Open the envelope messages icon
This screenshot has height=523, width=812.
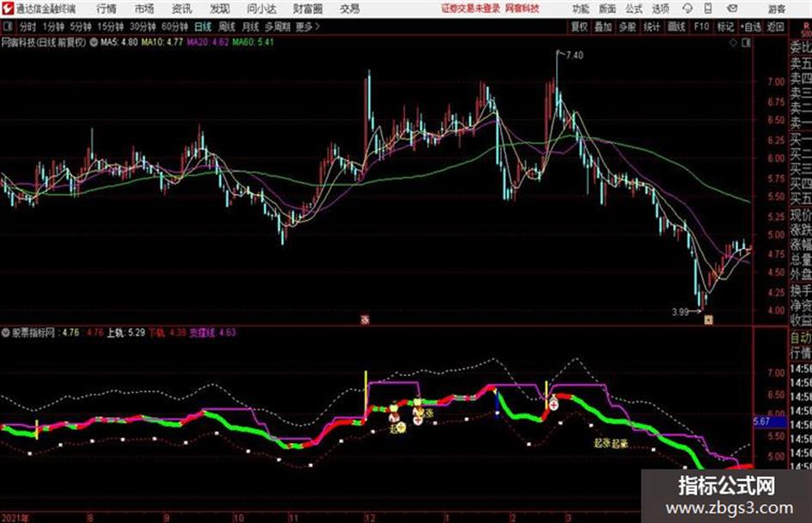click(x=732, y=9)
